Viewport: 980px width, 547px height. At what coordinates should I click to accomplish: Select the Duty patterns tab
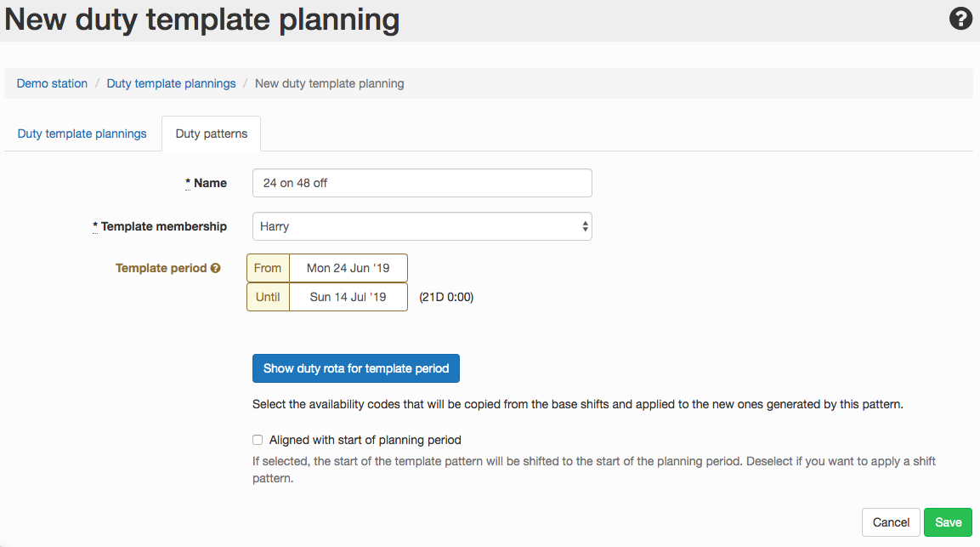click(212, 134)
